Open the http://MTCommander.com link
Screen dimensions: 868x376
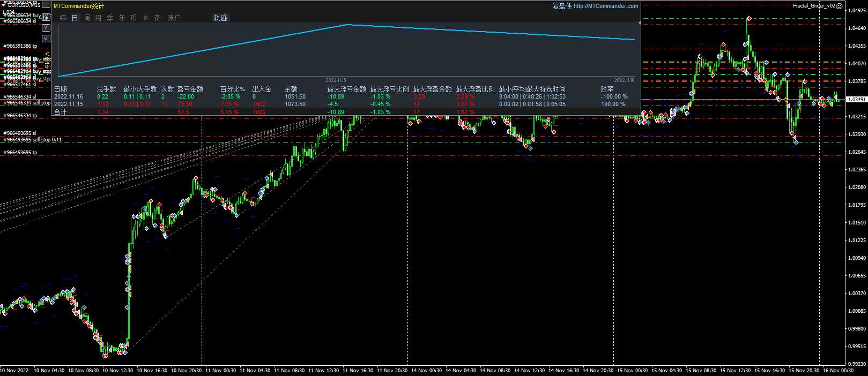click(606, 6)
